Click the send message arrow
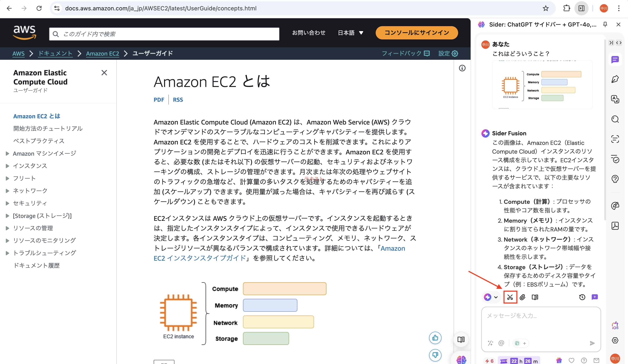Viewport: 628px width, 364px height. coord(592,343)
